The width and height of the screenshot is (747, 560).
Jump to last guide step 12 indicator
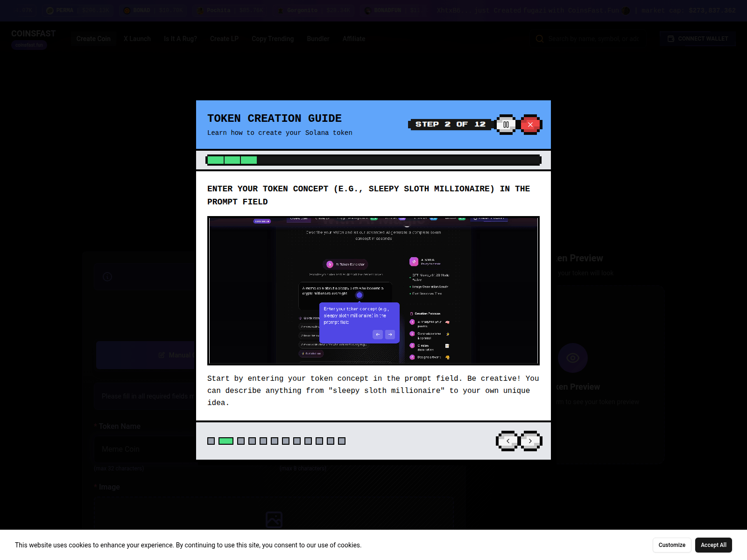342,441
